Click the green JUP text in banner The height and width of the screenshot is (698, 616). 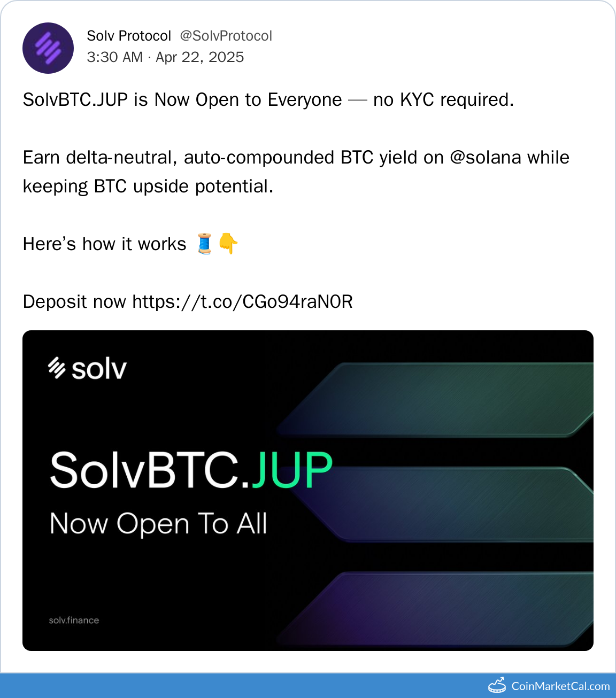coord(292,470)
